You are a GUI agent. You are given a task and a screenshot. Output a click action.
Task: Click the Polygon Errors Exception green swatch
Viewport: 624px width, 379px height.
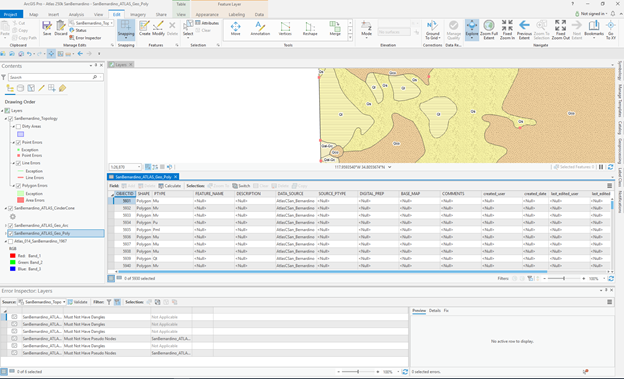(x=20, y=193)
